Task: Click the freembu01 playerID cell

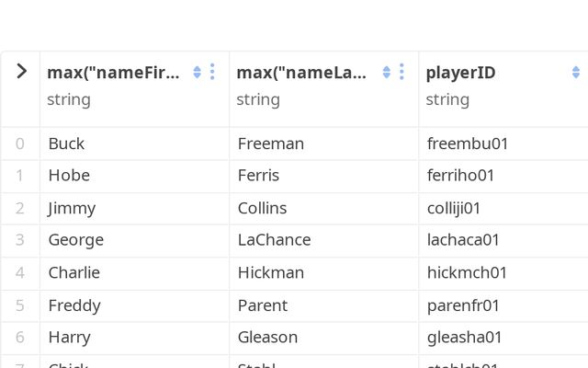Action: click(x=468, y=144)
